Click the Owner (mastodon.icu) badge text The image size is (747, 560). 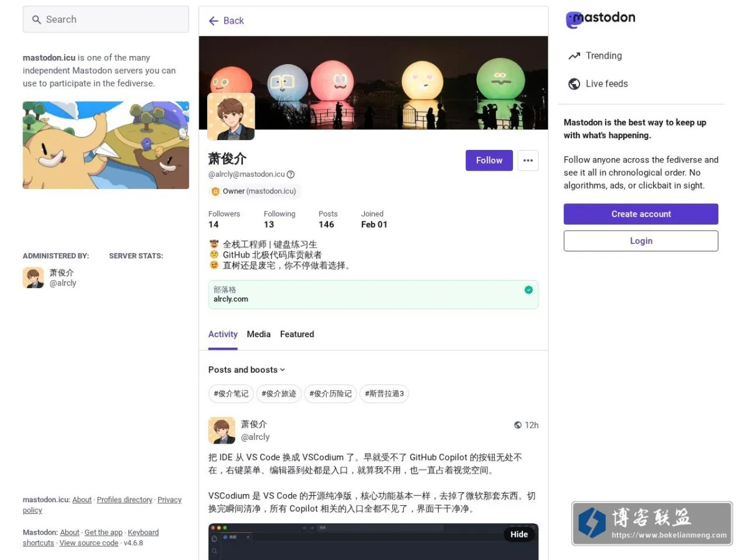click(259, 192)
